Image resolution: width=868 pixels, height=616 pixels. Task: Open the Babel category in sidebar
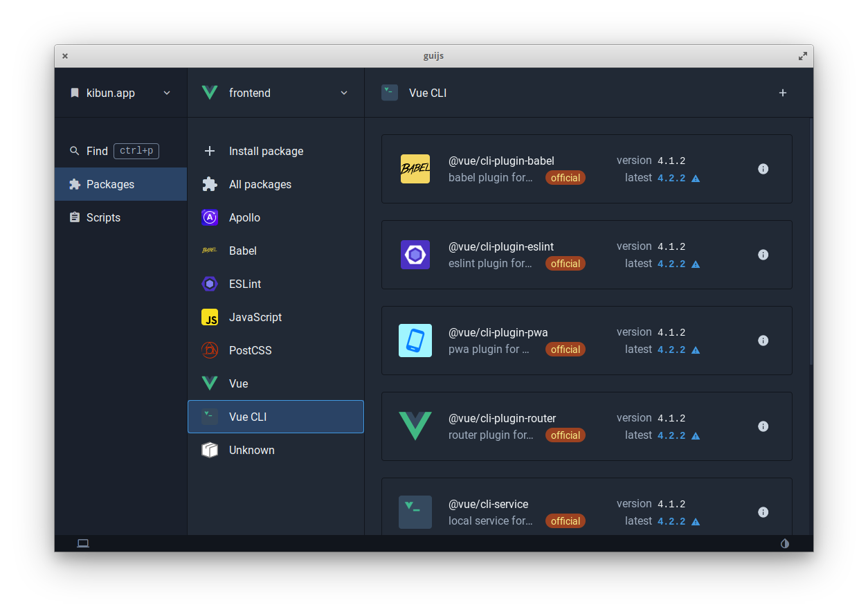(x=242, y=251)
